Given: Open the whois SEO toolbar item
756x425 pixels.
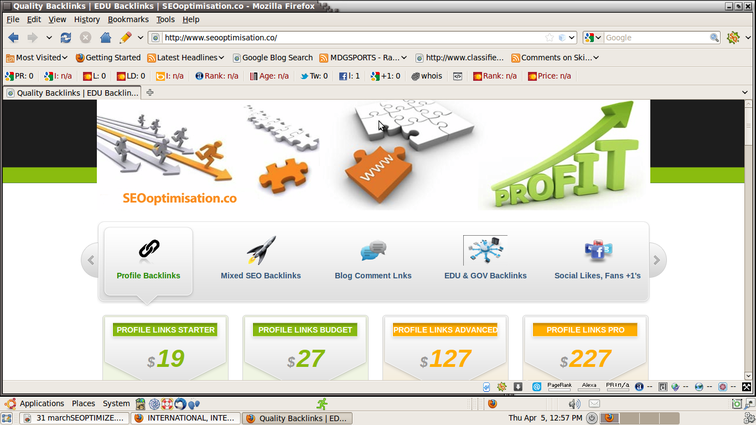Looking at the screenshot, I should (425, 75).
